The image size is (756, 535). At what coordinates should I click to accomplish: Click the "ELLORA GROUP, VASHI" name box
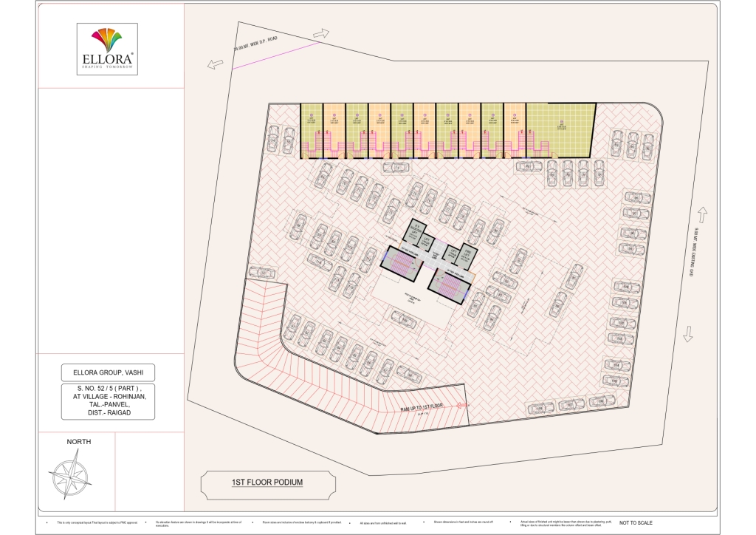click(109, 372)
